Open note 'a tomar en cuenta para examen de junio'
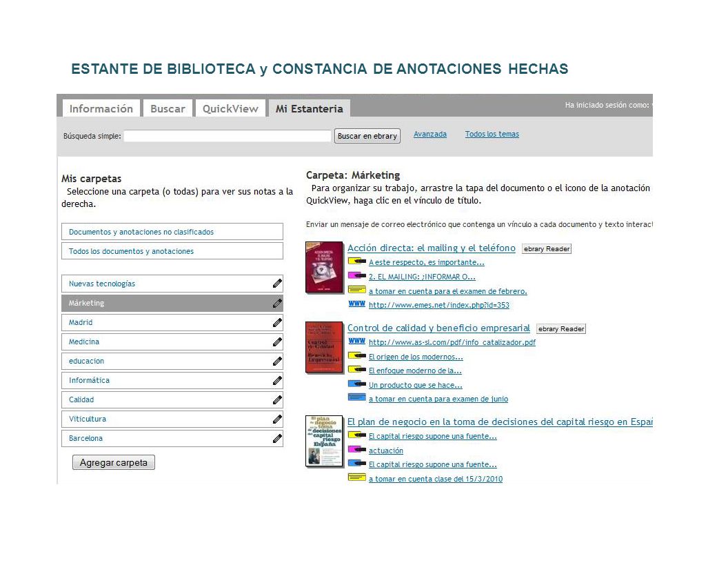The width and height of the screenshot is (728, 563). click(x=438, y=399)
